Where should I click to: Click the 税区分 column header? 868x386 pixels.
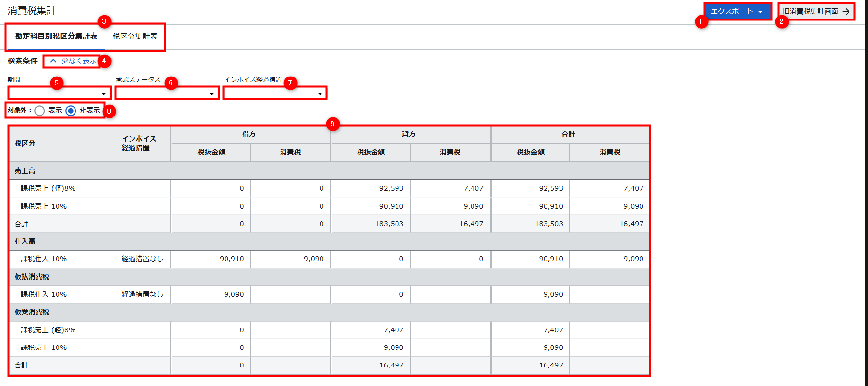pyautogui.click(x=25, y=143)
